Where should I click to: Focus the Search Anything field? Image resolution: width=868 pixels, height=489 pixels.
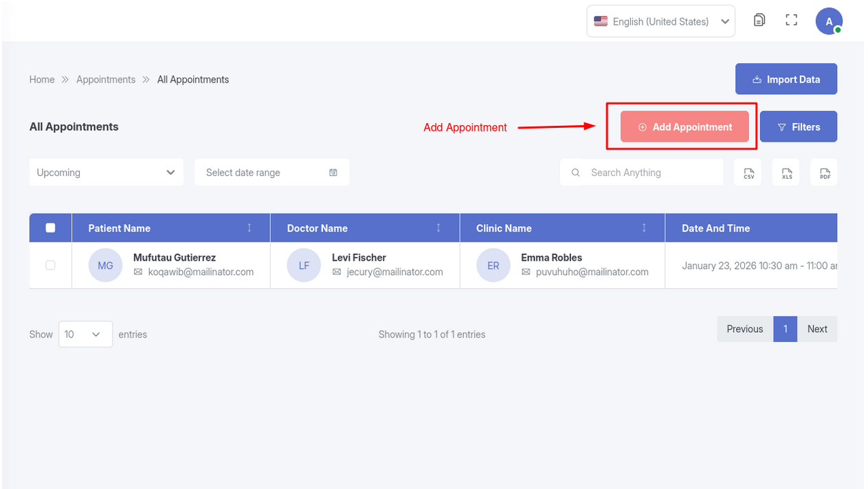point(649,173)
